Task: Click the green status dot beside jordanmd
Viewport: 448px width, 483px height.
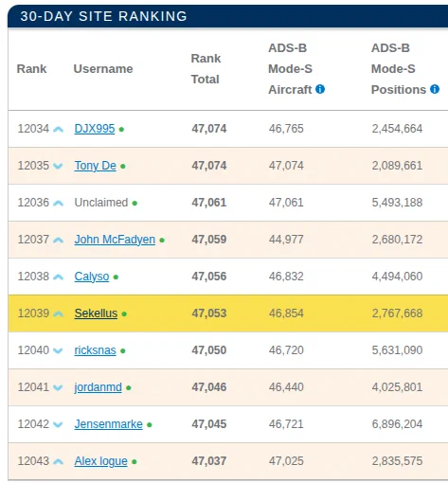Action: click(x=129, y=388)
